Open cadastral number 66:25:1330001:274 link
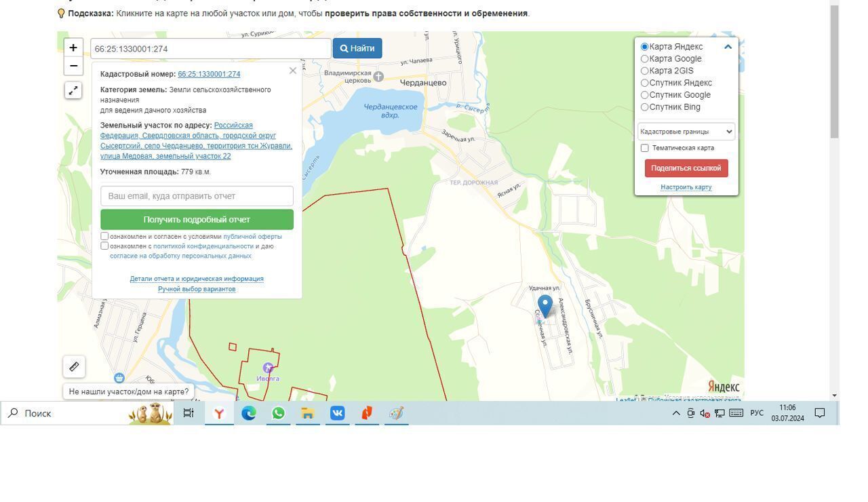 [209, 74]
